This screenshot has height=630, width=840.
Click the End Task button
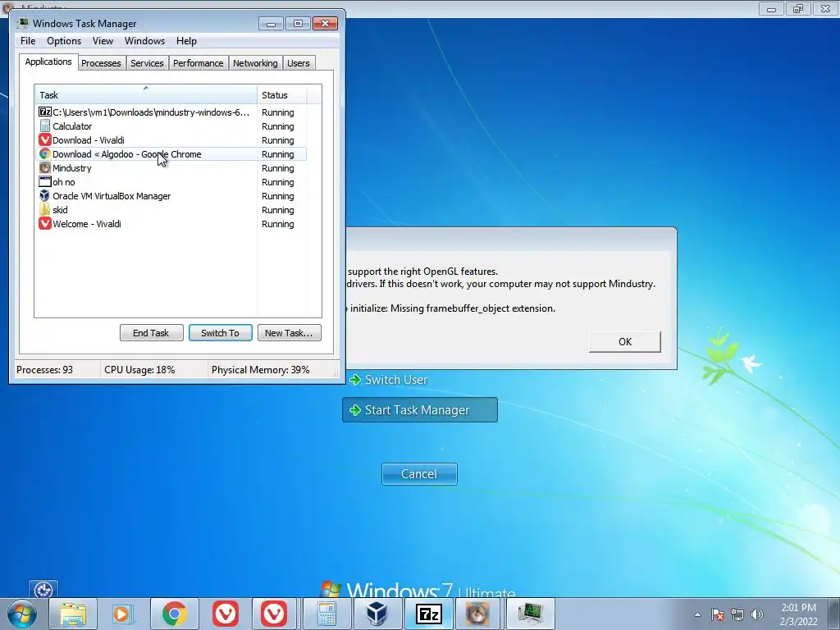point(151,333)
